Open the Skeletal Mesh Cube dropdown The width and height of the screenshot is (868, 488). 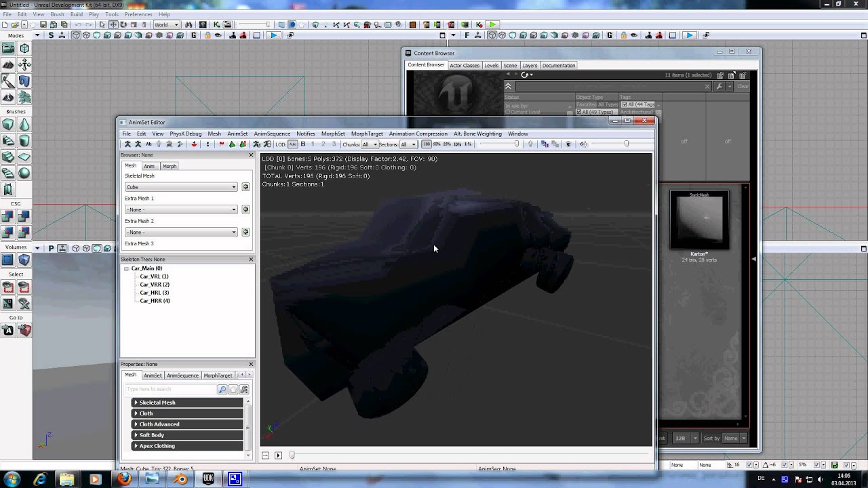pos(181,187)
